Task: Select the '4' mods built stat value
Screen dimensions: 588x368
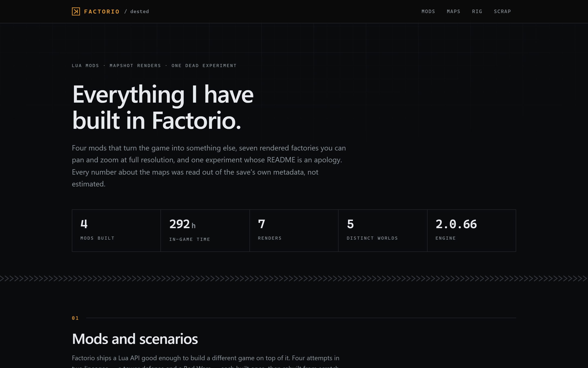Action: tap(84, 224)
